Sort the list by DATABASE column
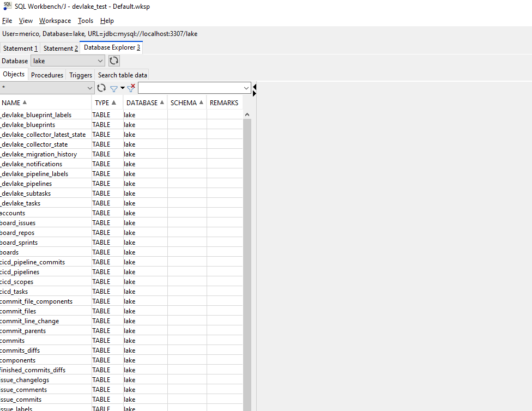532x411 pixels. click(145, 103)
